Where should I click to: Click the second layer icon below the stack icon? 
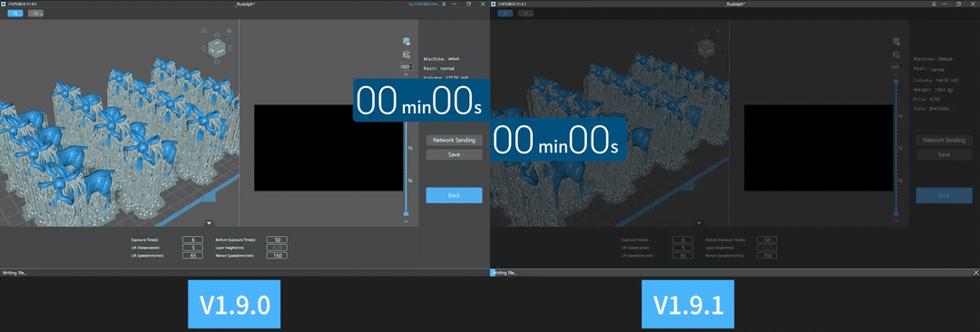point(407,54)
